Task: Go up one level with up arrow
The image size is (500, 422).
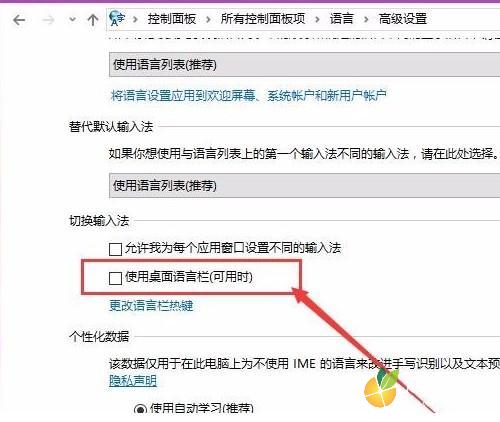Action: 93,20
